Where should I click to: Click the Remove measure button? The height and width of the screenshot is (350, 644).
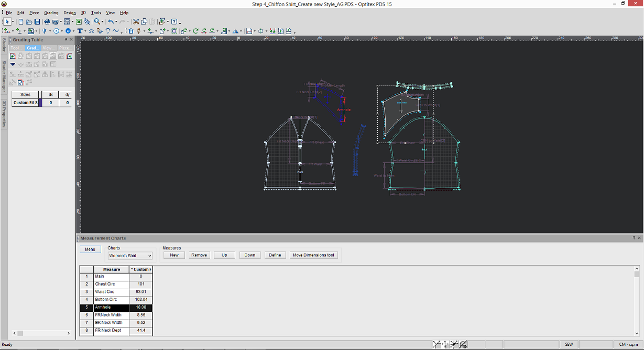199,255
